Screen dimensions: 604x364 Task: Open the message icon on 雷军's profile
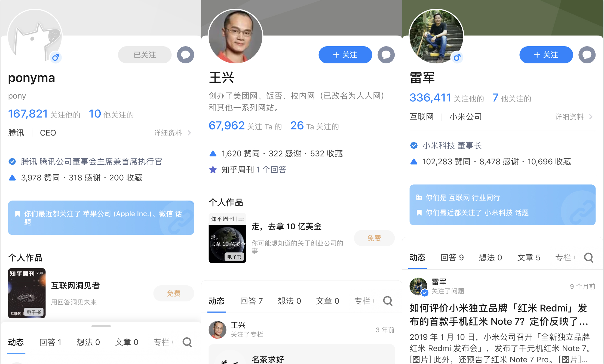pyautogui.click(x=587, y=55)
